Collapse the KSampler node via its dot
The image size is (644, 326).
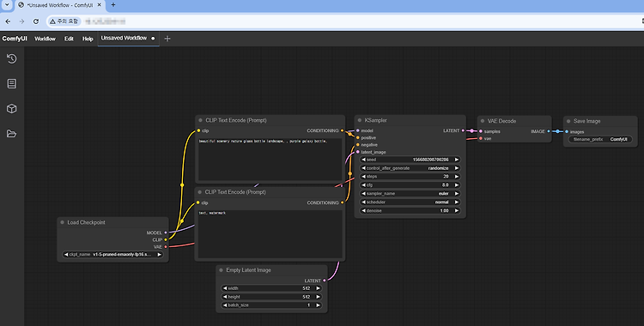click(360, 120)
